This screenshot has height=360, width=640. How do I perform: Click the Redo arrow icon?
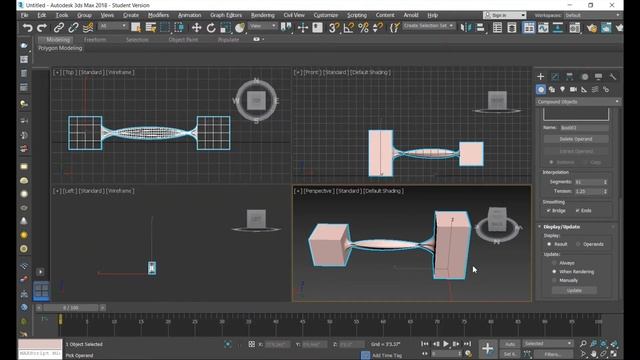(42, 27)
